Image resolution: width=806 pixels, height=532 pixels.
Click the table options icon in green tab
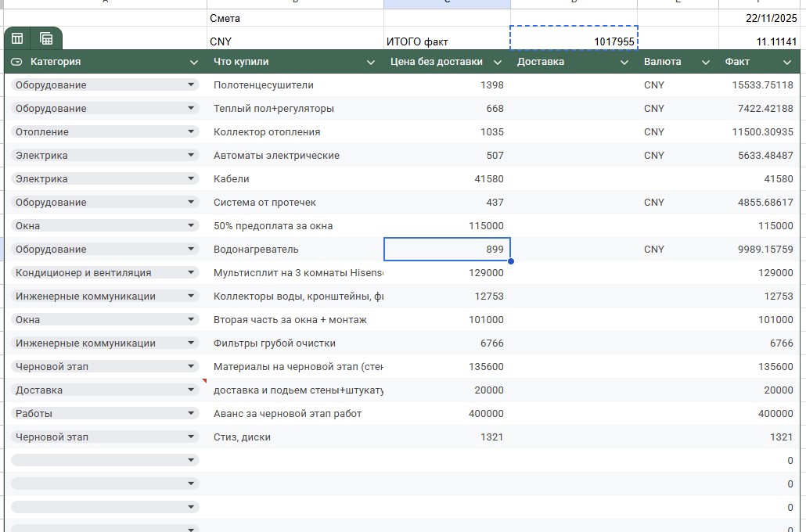click(x=17, y=38)
